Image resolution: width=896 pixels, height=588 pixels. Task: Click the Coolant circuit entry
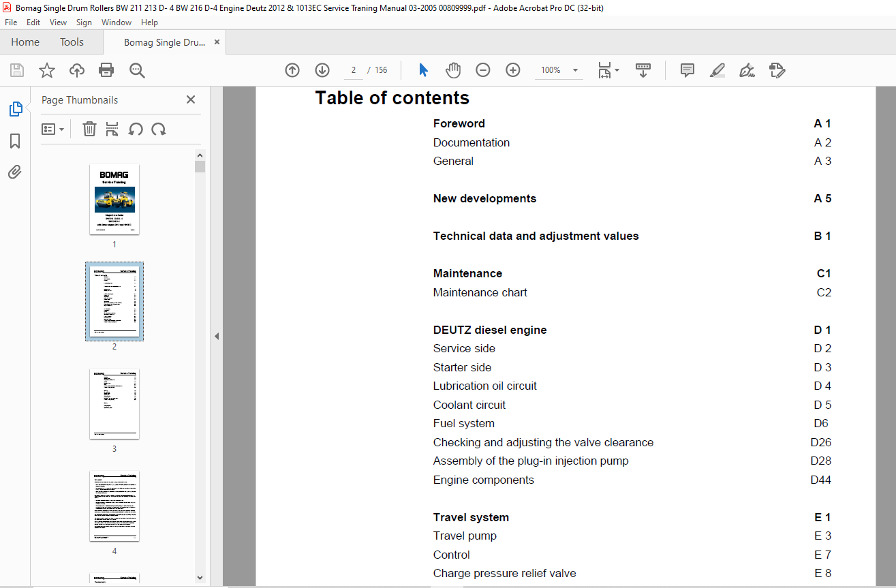(469, 405)
